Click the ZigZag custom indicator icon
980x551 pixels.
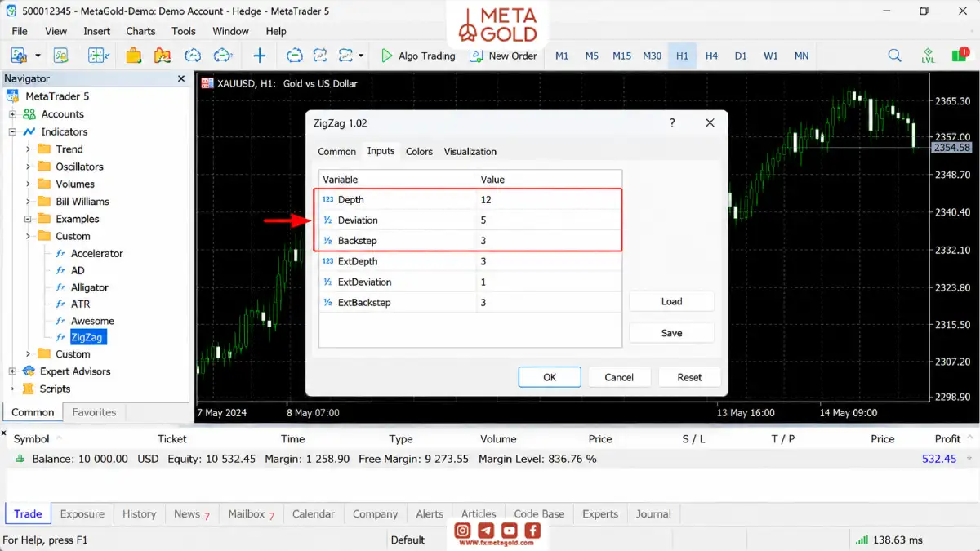(x=60, y=337)
